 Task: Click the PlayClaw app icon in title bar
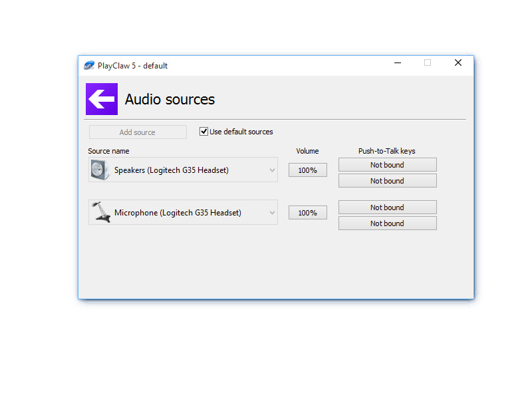click(89, 65)
